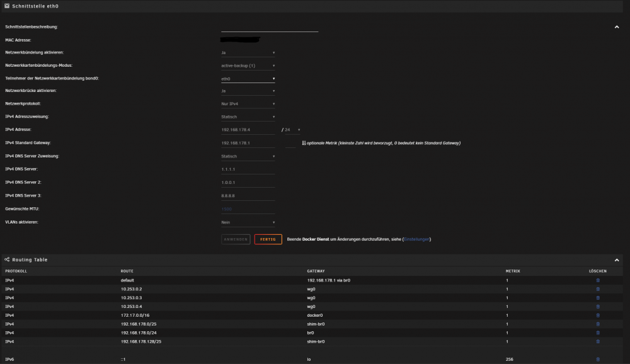
Task: Open the bond0 members eth0 dropdown
Action: [x=248, y=79]
